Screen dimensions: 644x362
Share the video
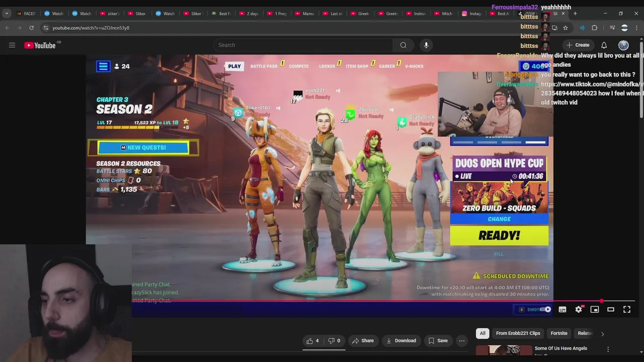click(x=363, y=340)
